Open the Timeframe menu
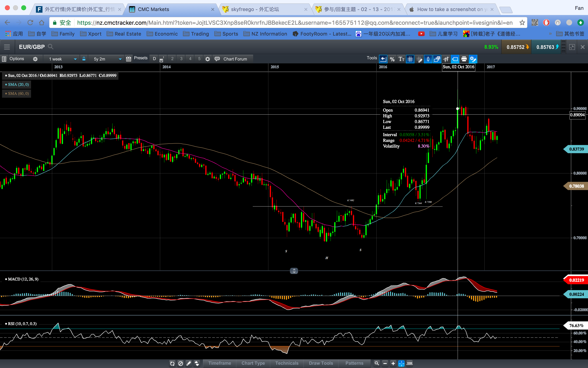The image size is (588, 368). tap(220, 363)
